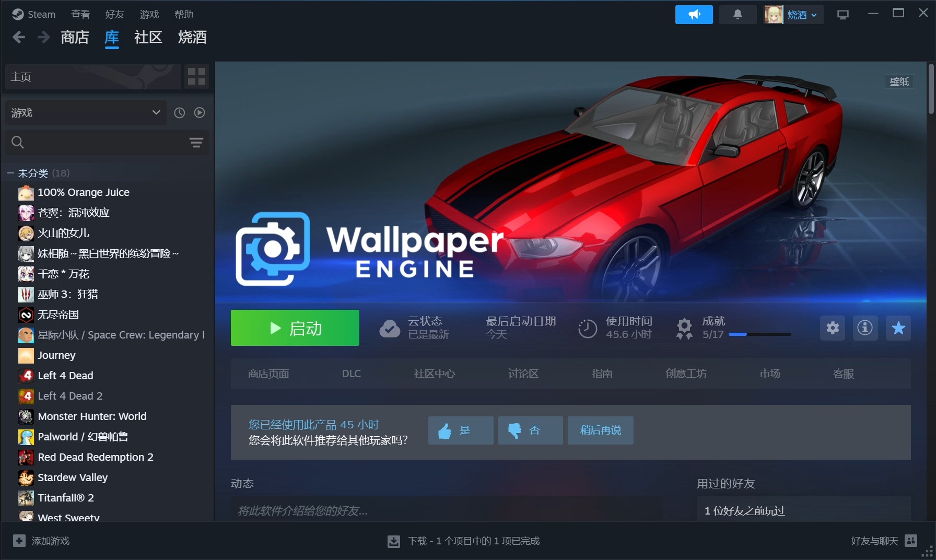Switch to Big Picture mode monitor icon
Viewport: 936px width, 560px height.
(x=843, y=15)
